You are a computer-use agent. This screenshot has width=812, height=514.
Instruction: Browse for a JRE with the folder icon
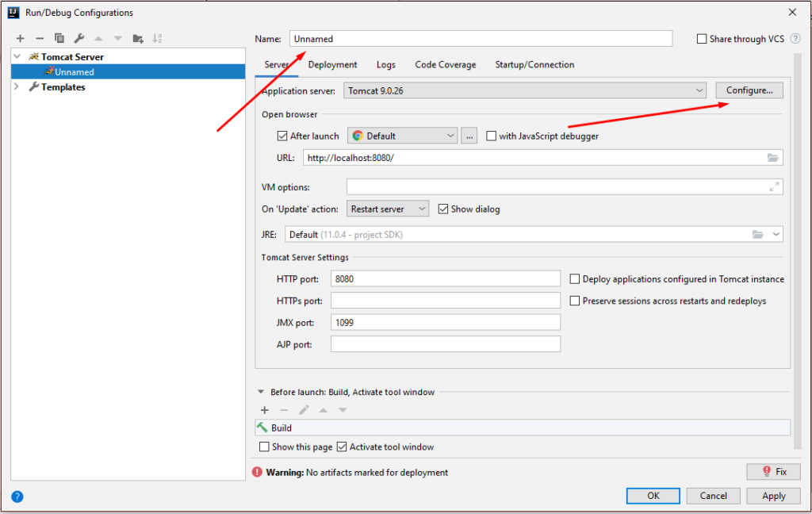pos(757,235)
